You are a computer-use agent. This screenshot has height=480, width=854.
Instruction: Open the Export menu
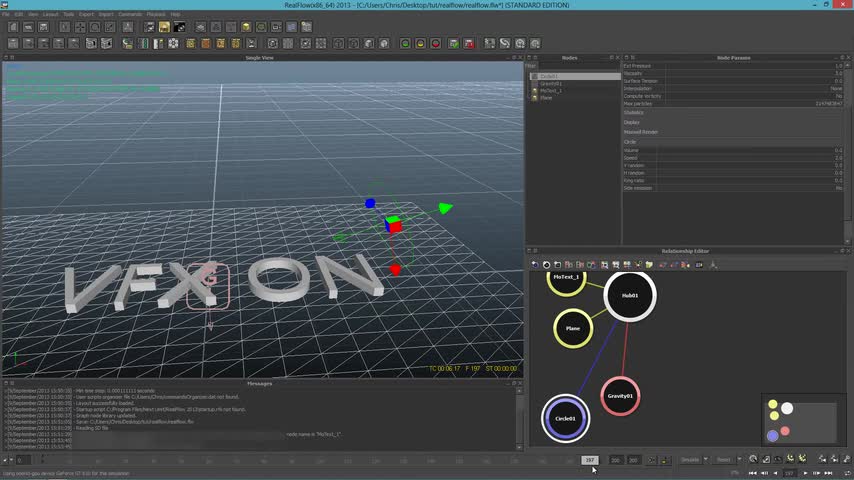86,14
